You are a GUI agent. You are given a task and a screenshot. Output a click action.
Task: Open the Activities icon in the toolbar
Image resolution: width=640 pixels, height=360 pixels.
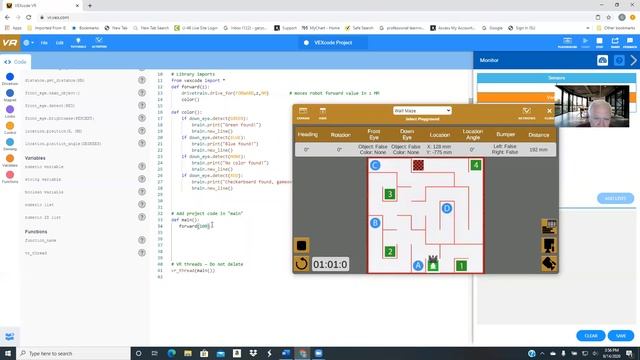point(99,42)
